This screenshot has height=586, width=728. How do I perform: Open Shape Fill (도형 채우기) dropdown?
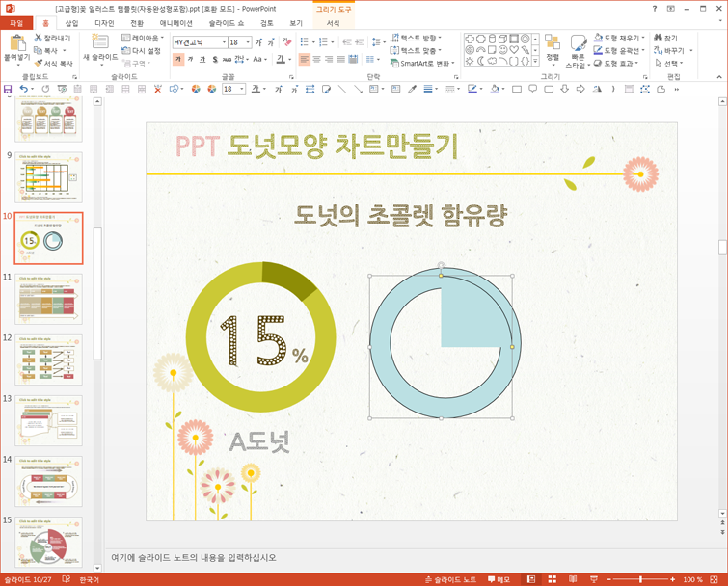[619, 38]
